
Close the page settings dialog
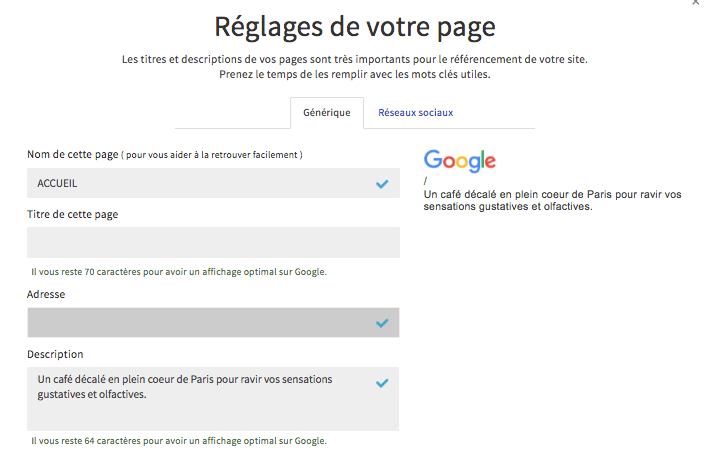[x=696, y=3]
